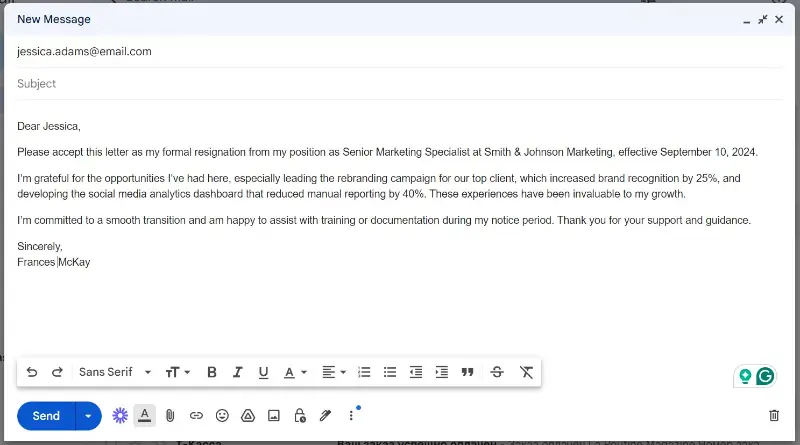Insert a link
This screenshot has width=800, height=445.
196,415
